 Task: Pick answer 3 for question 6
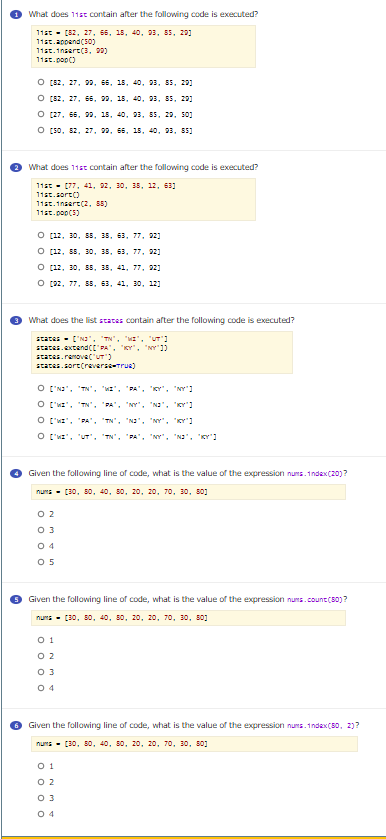click(41, 798)
